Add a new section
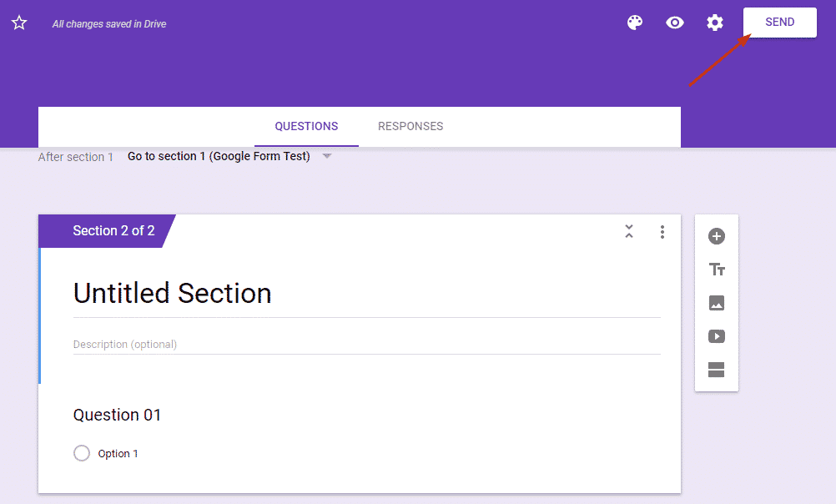Viewport: 836px width, 504px height. 717,370
